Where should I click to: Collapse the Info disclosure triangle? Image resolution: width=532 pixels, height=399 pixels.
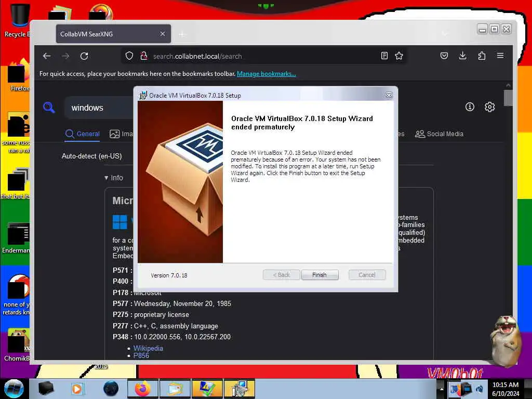tap(107, 178)
